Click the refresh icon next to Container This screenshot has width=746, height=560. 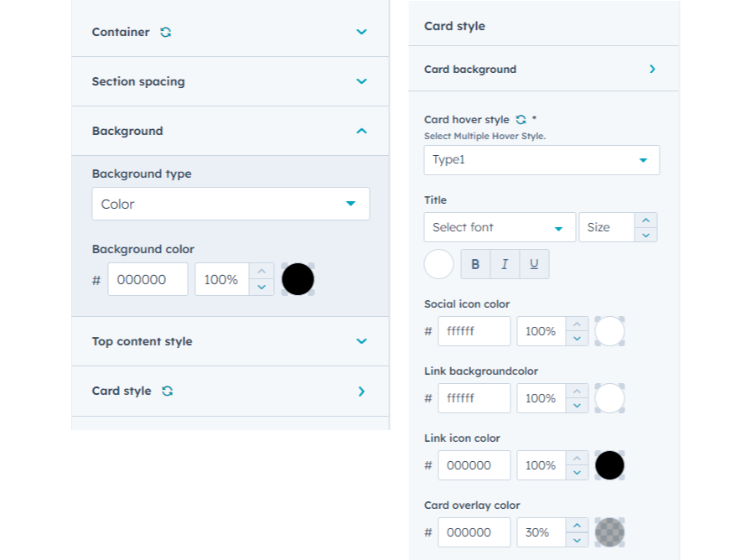[x=166, y=32]
